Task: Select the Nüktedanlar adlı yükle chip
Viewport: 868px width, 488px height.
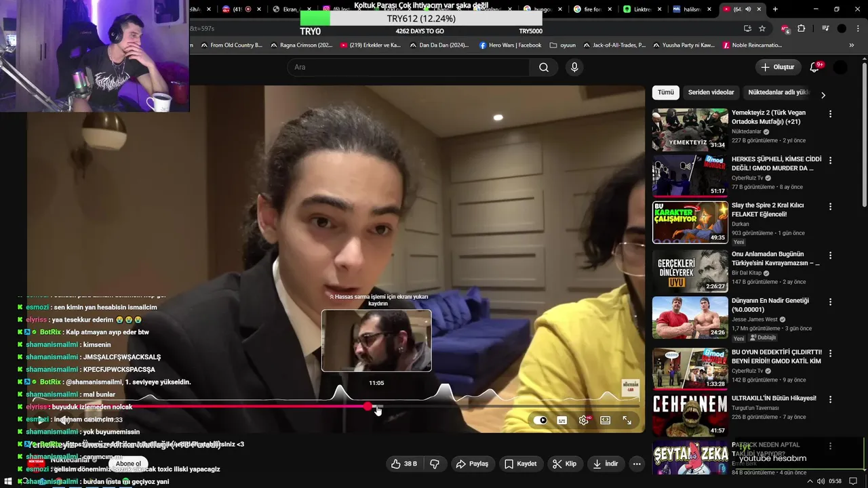Action: [778, 92]
